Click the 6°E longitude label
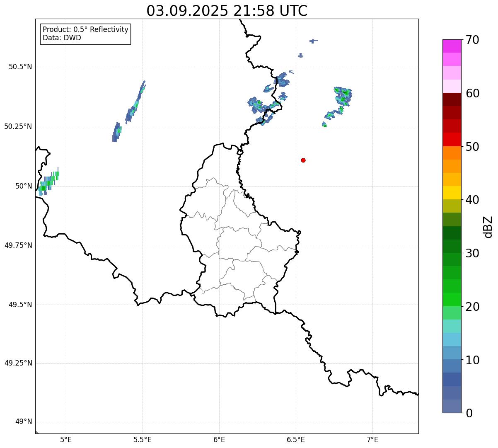The height and width of the screenshot is (448, 498). [219, 440]
